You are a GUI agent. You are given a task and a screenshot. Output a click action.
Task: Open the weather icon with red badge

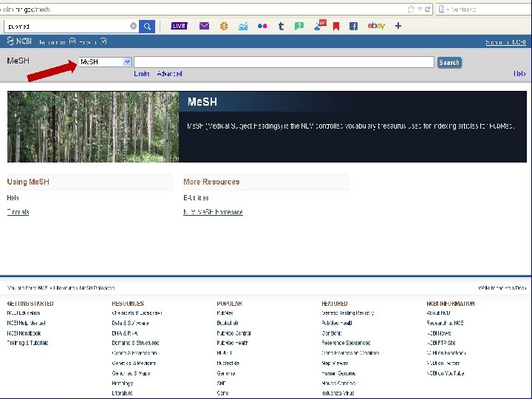coord(320,25)
